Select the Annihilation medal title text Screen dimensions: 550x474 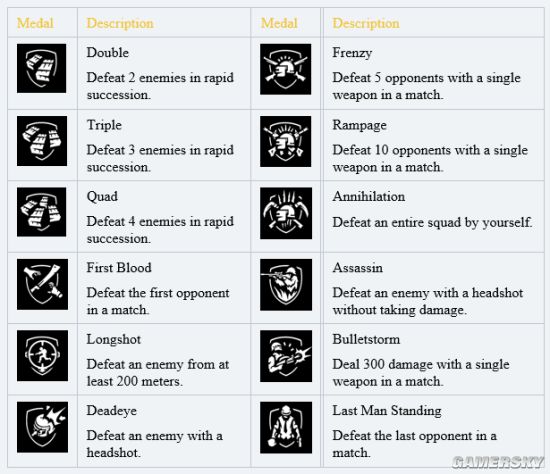tap(369, 196)
